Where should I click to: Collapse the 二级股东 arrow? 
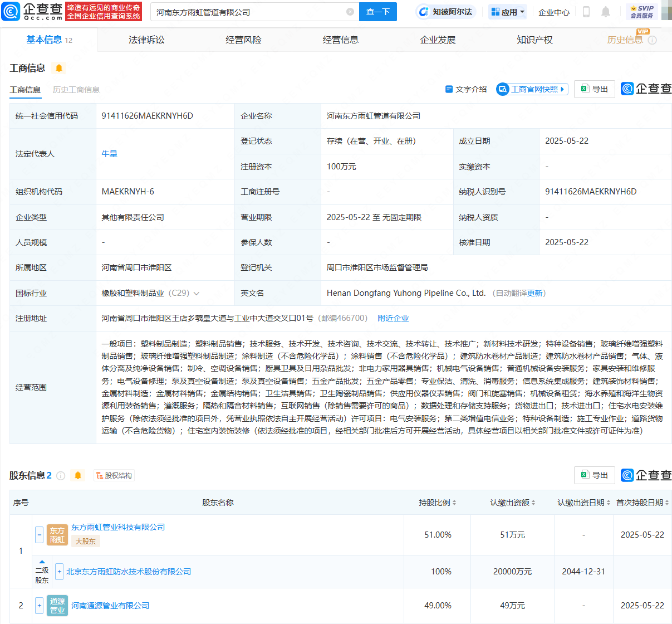point(42,562)
